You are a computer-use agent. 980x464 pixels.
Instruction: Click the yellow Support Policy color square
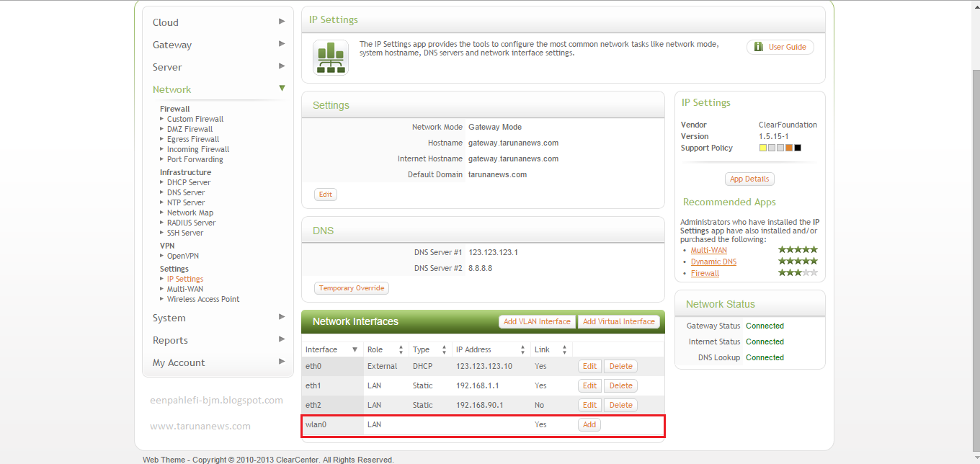point(764,147)
